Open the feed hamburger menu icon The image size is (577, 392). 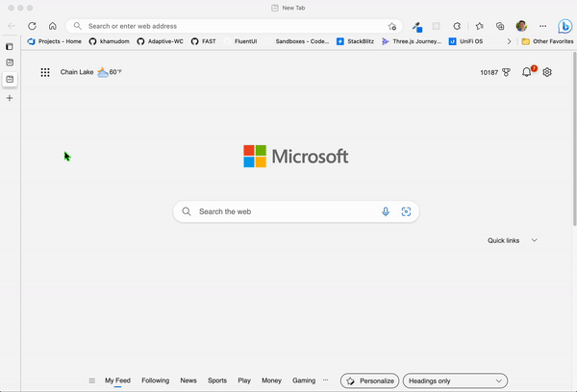pos(92,380)
